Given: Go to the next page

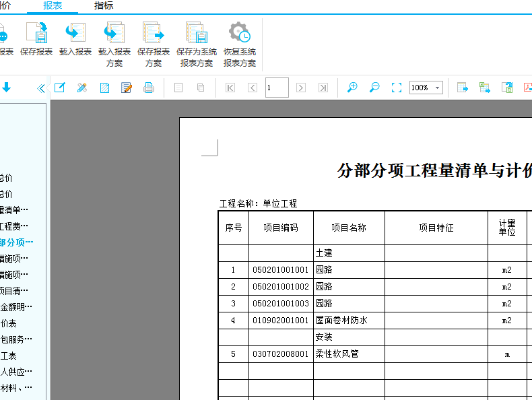Looking at the screenshot, I should coord(301,88).
